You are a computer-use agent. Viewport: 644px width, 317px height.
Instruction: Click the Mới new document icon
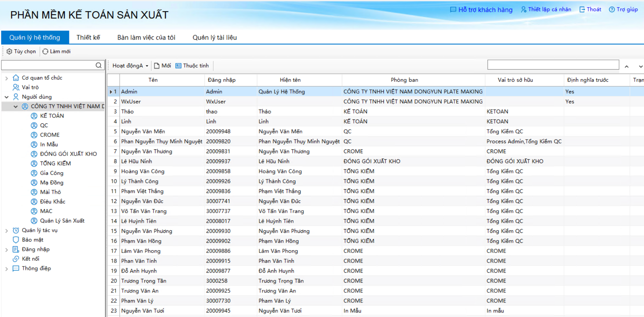(157, 66)
